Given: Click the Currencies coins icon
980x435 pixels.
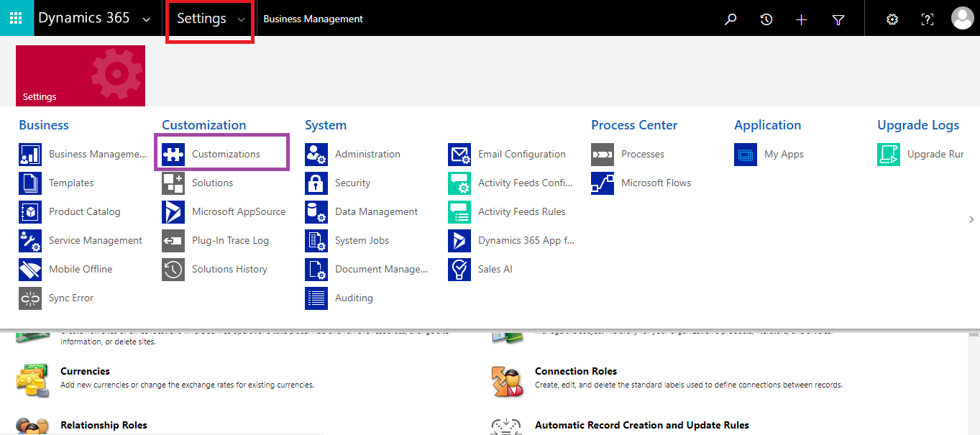Looking at the screenshot, I should pyautogui.click(x=32, y=381).
